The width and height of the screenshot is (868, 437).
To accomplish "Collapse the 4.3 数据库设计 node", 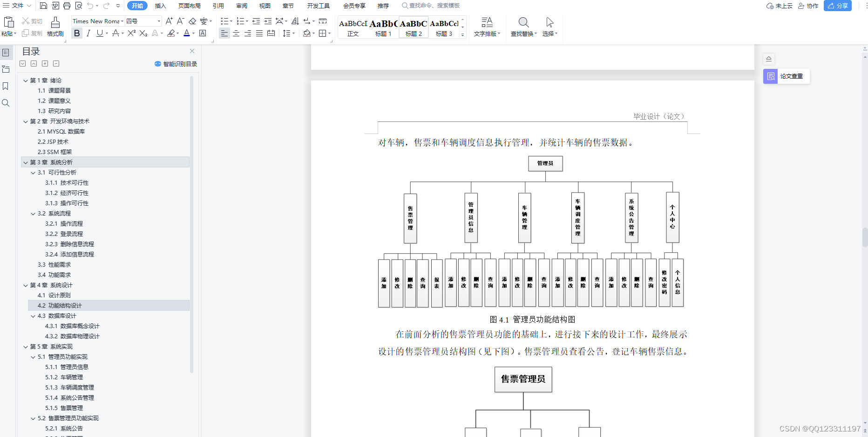I will click(33, 316).
